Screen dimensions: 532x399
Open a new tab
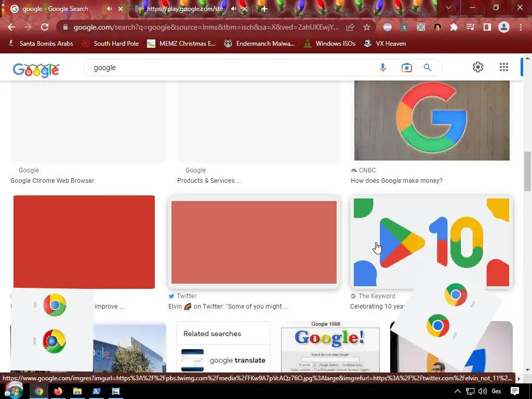(x=264, y=9)
